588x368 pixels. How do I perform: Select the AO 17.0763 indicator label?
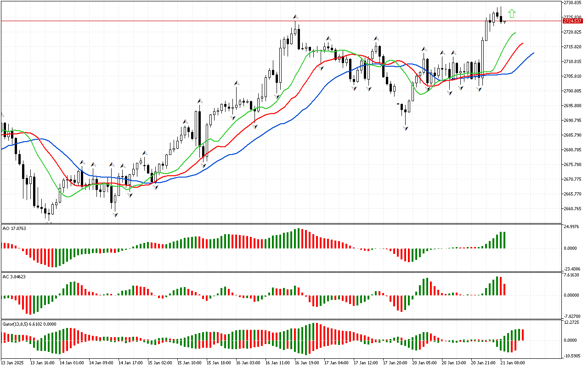[14, 228]
